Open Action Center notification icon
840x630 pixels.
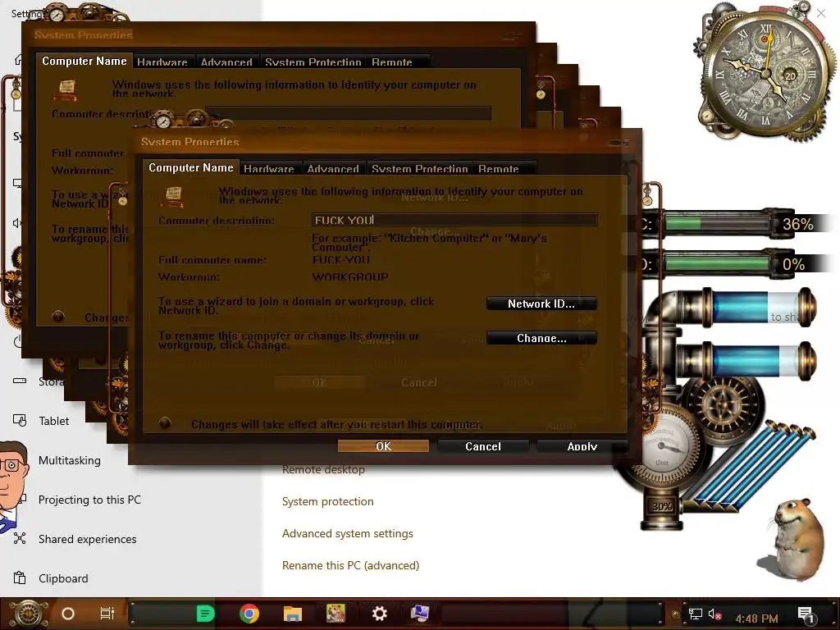click(806, 614)
